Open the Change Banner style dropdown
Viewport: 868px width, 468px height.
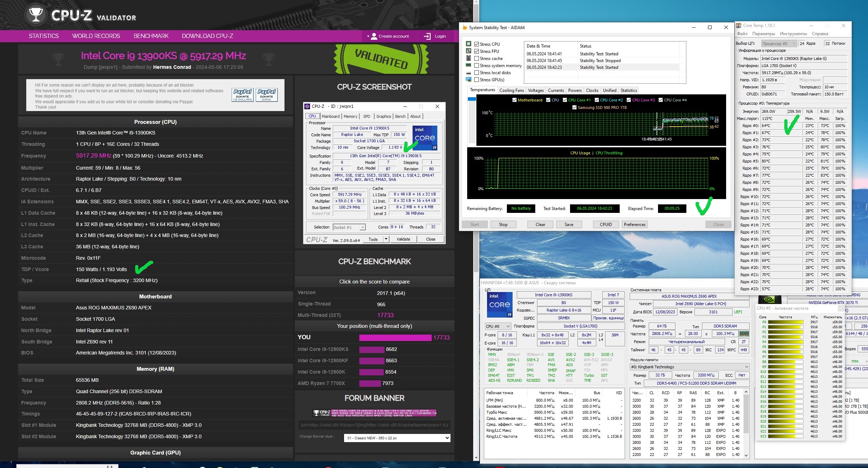coord(397,438)
